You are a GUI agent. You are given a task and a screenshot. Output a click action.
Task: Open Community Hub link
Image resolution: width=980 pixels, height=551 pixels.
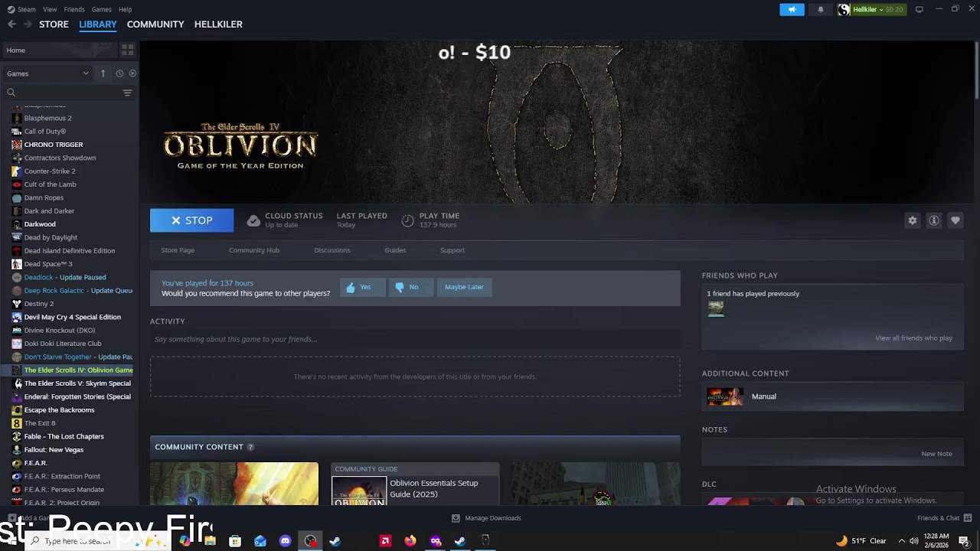coord(254,250)
